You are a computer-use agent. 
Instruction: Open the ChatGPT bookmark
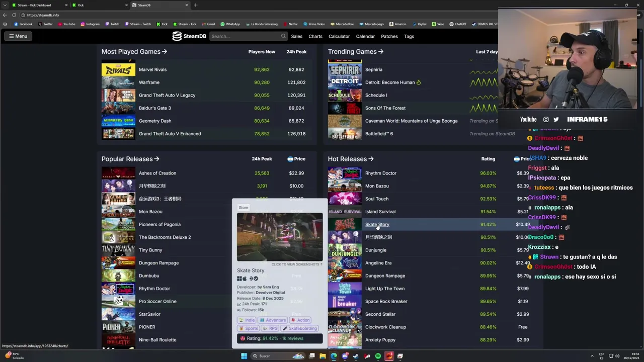[458, 24]
